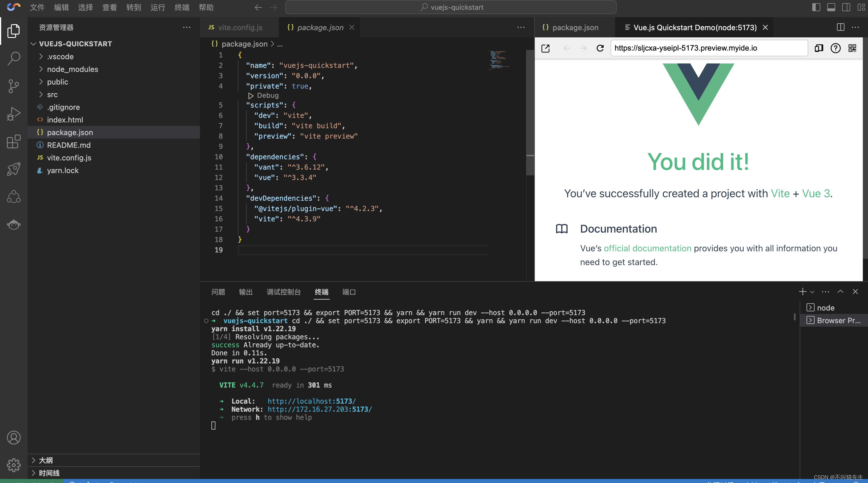
Task: Select the Browser Pr... terminal instance
Action: point(833,321)
